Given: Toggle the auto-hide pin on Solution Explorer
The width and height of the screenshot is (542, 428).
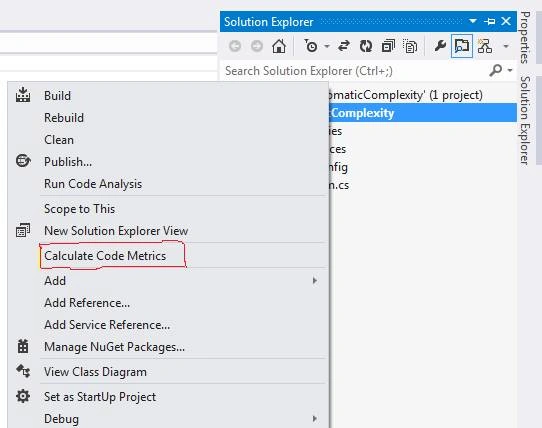Looking at the screenshot, I should [x=489, y=22].
